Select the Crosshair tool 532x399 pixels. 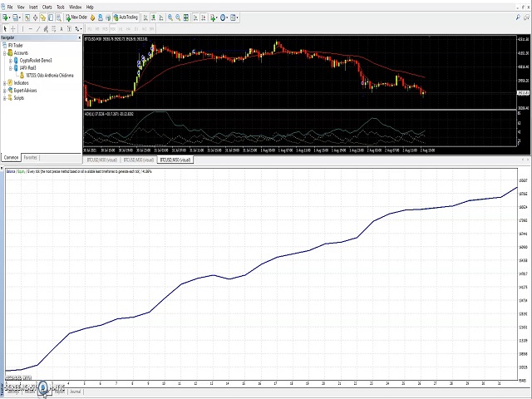click(13, 29)
